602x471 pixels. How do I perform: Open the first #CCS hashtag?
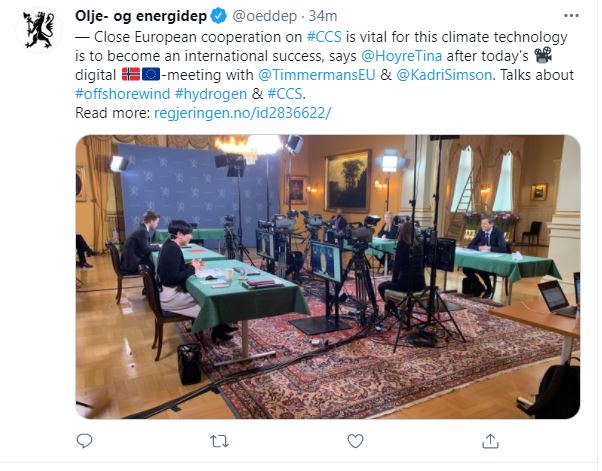point(324,37)
